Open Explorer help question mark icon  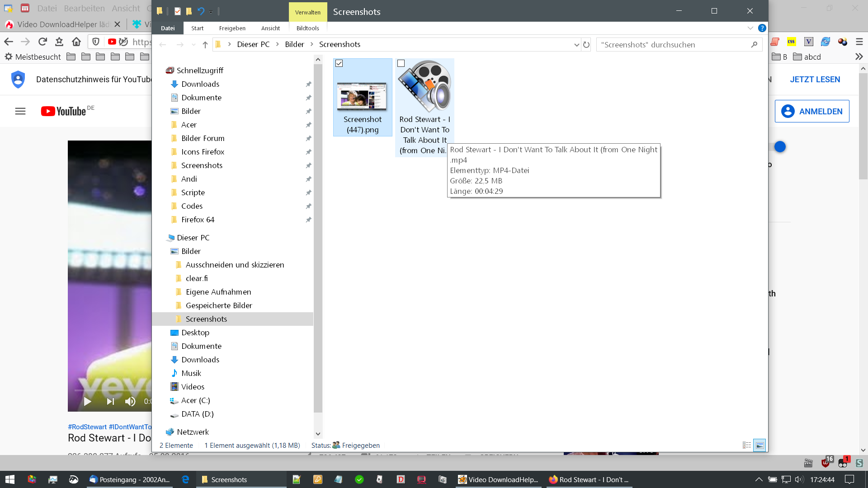click(762, 28)
